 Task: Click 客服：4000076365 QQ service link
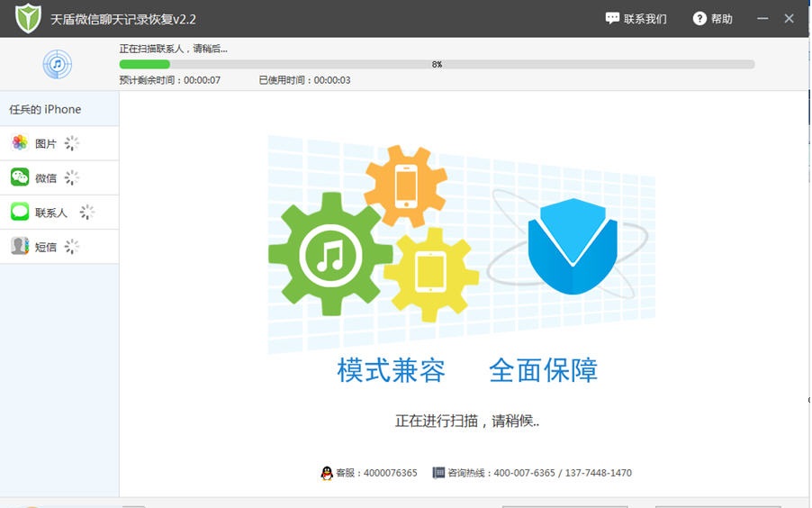click(x=376, y=473)
